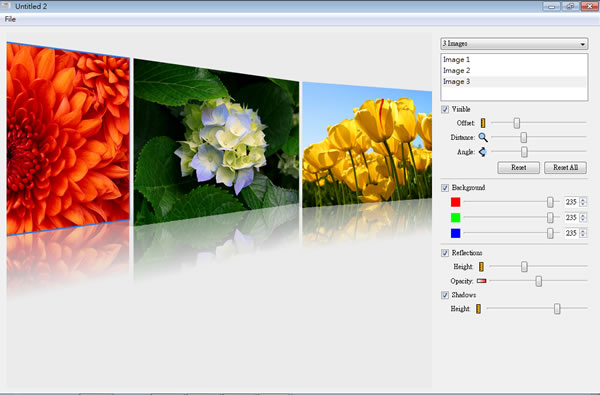Viewport: 600px width, 395px height.
Task: Click the green value field showing 235
Action: 572,217
